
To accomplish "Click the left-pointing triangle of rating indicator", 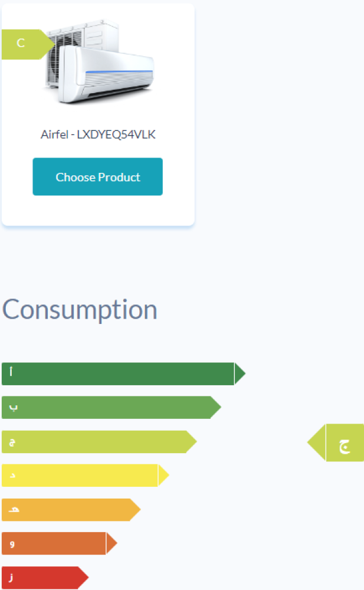I will pos(318,442).
